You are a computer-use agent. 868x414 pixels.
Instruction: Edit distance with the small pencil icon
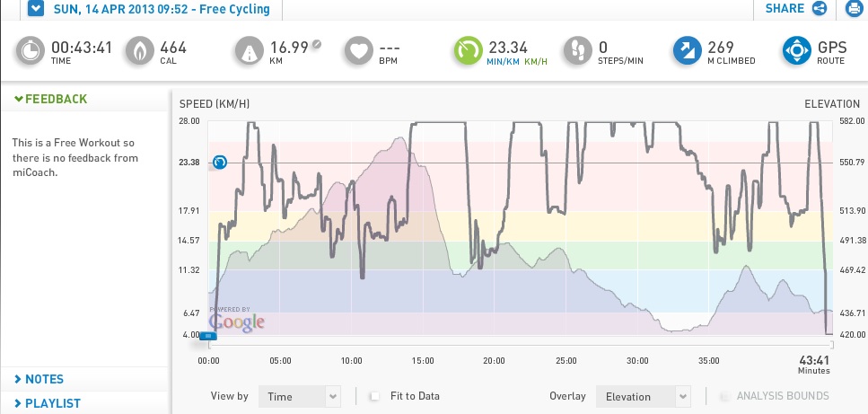pos(316,44)
